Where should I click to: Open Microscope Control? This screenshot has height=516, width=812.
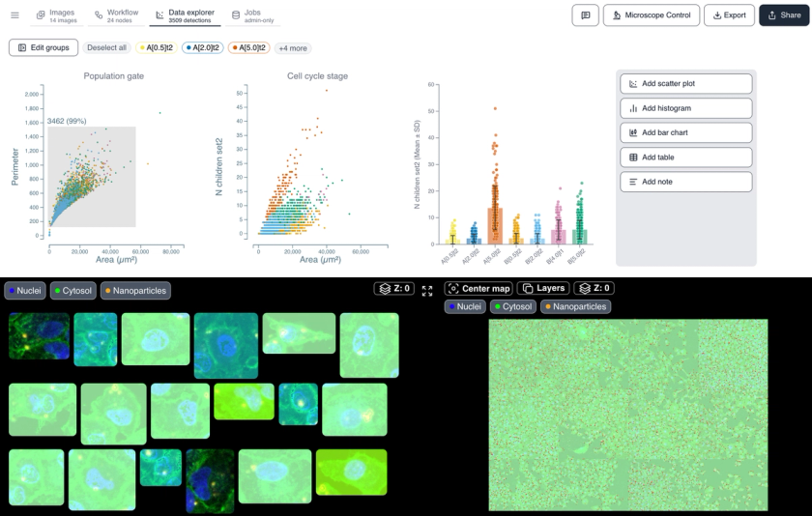(652, 15)
